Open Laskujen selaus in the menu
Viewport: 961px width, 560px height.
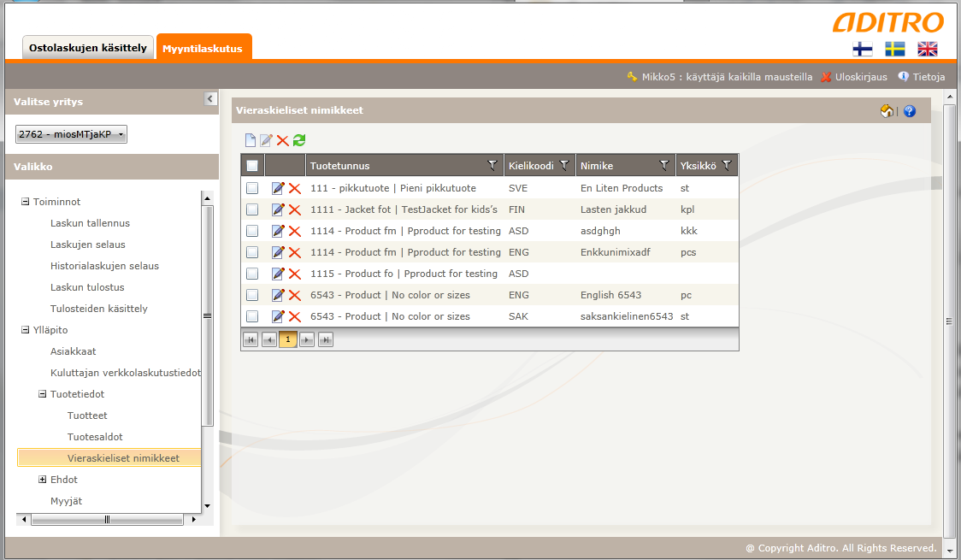pyautogui.click(x=88, y=245)
